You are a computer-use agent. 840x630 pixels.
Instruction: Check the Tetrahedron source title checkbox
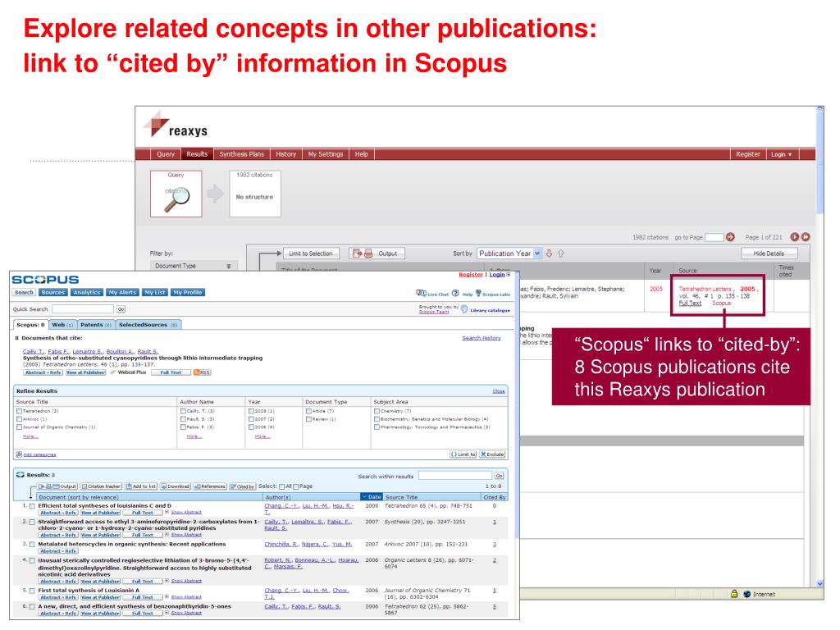[20, 412]
